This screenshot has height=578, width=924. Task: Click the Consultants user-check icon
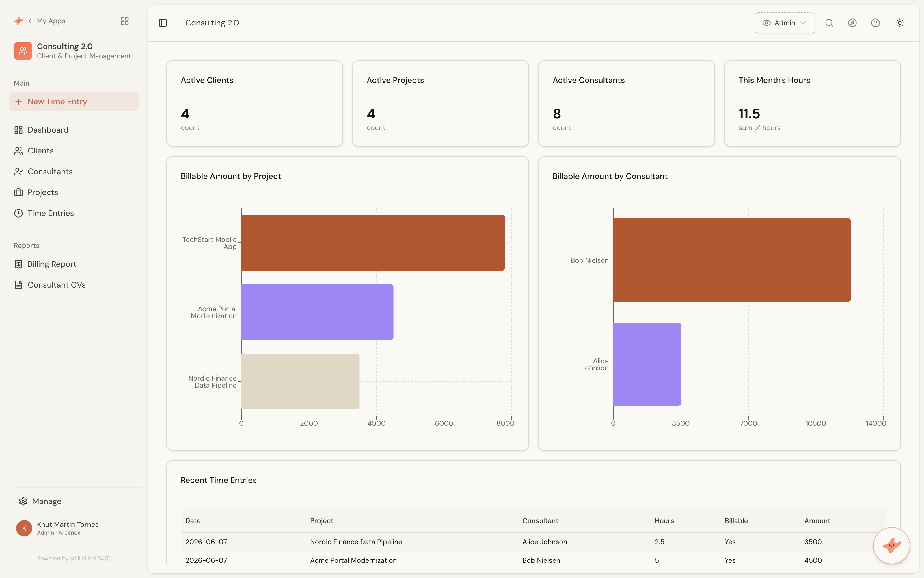pyautogui.click(x=18, y=172)
